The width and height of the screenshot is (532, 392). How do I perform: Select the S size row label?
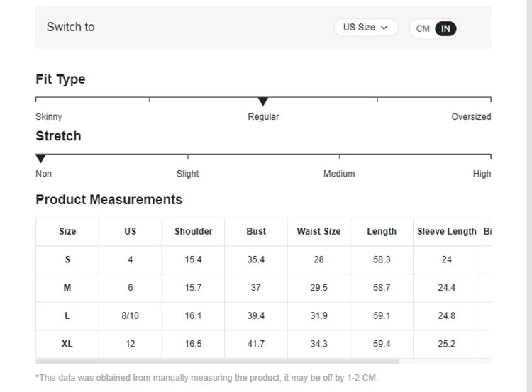(67, 260)
